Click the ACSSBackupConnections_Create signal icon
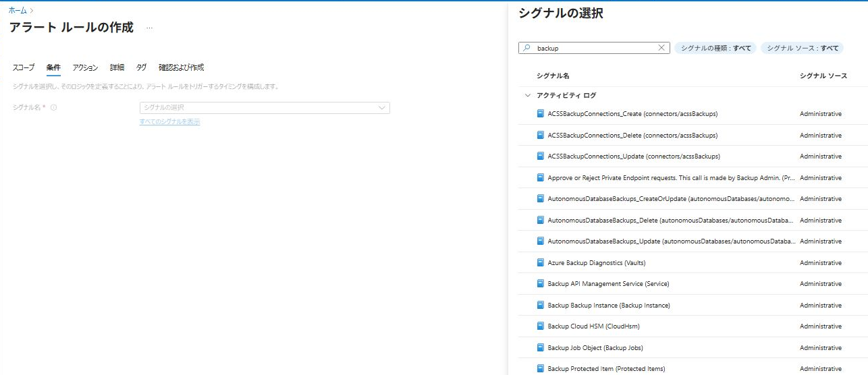This screenshot has width=868, height=375. coord(541,114)
